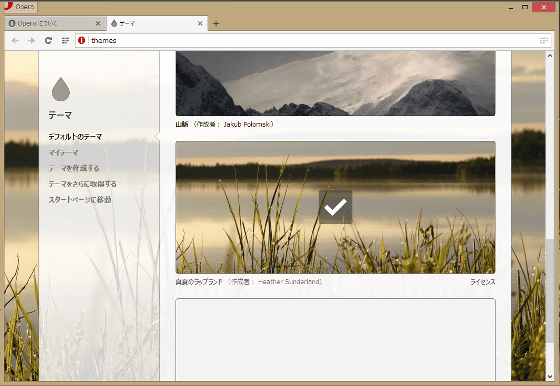Open the ライセンス link below lake theme

coord(482,282)
